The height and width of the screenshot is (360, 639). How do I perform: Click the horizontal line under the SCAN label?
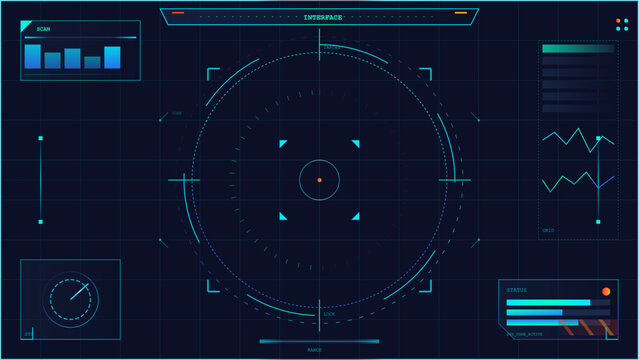80,37
